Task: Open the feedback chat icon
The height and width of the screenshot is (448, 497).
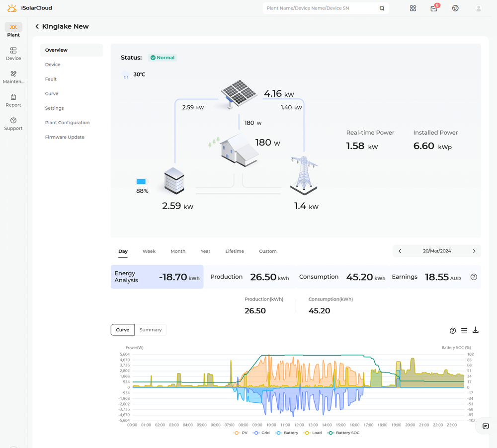Action: pyautogui.click(x=486, y=426)
